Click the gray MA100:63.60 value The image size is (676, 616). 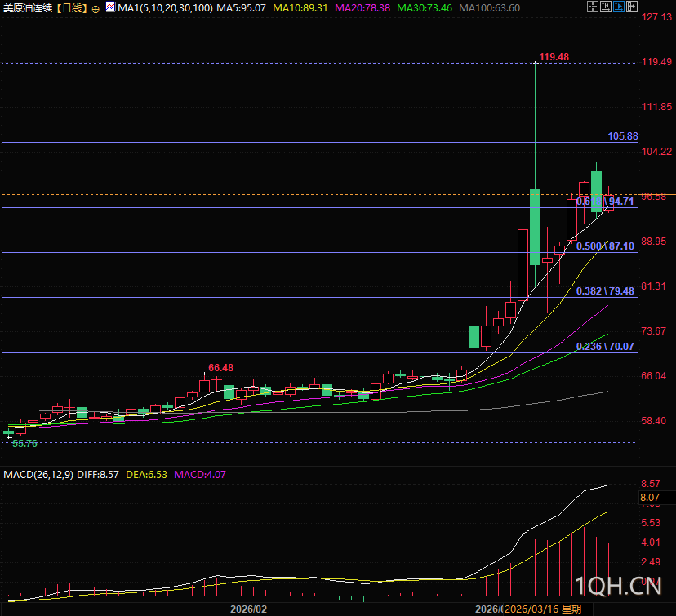click(x=490, y=8)
